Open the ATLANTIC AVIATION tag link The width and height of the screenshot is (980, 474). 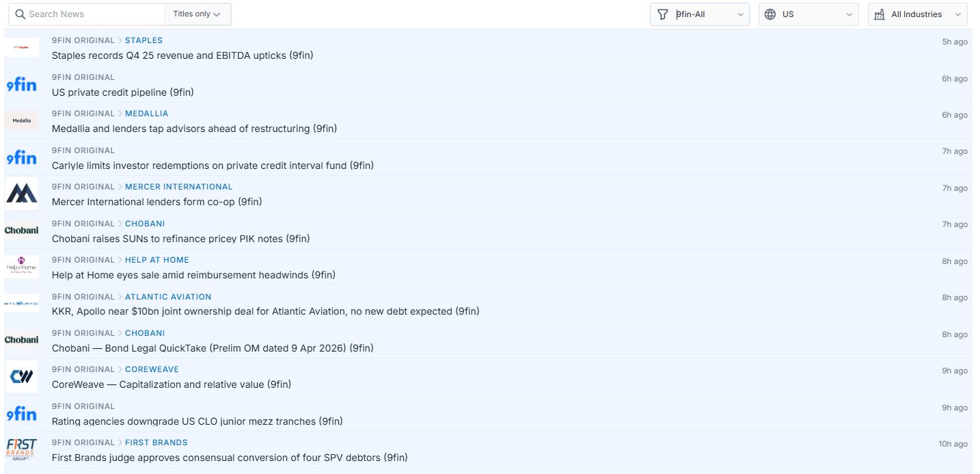(168, 297)
